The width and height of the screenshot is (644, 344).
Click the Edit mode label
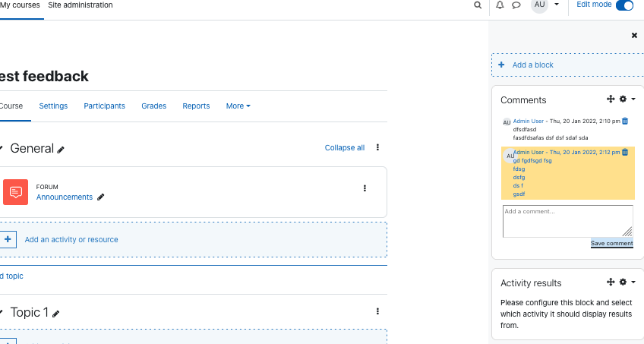594,5
